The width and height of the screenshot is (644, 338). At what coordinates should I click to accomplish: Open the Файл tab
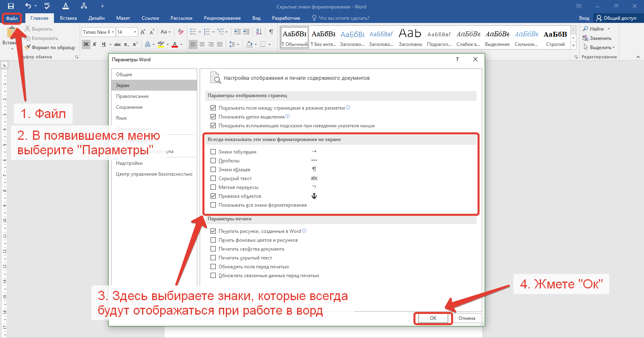click(12, 18)
